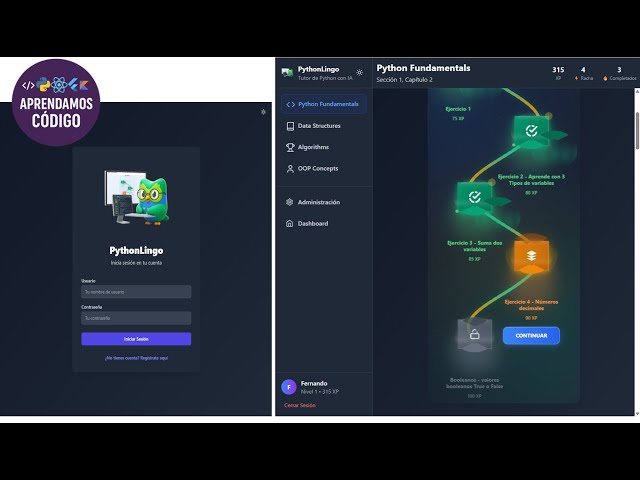Open OOP Concepts section

click(x=324, y=168)
